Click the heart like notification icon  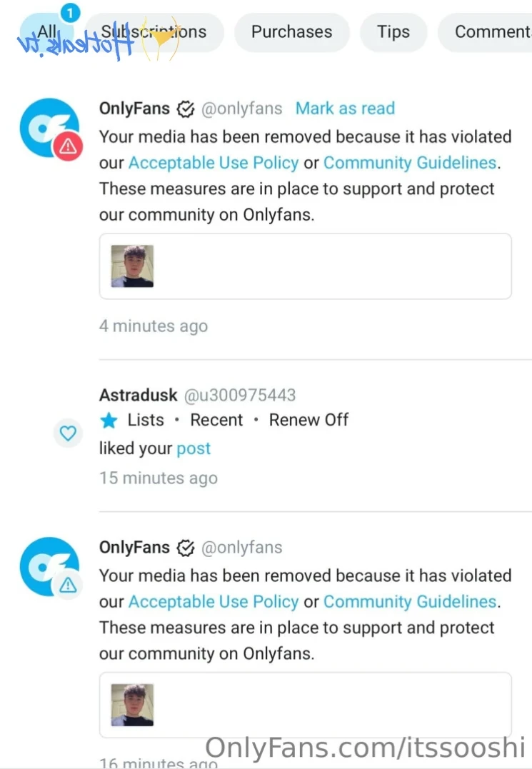[68, 433]
